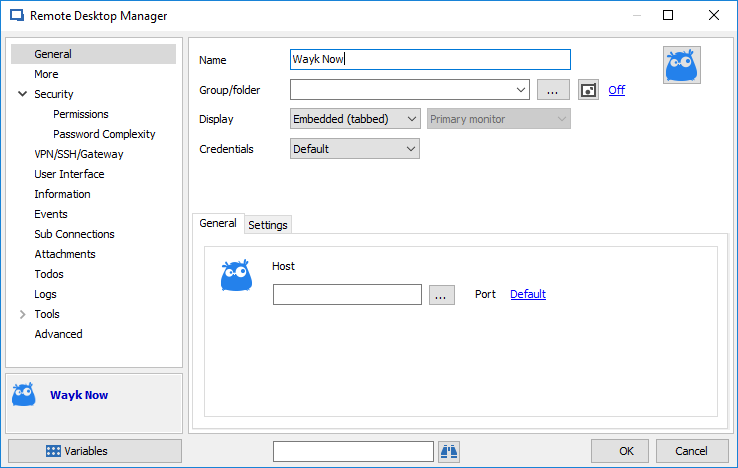The image size is (738, 468).
Task: Click the Wayk Now owl icon beside Host
Action: [x=236, y=275]
